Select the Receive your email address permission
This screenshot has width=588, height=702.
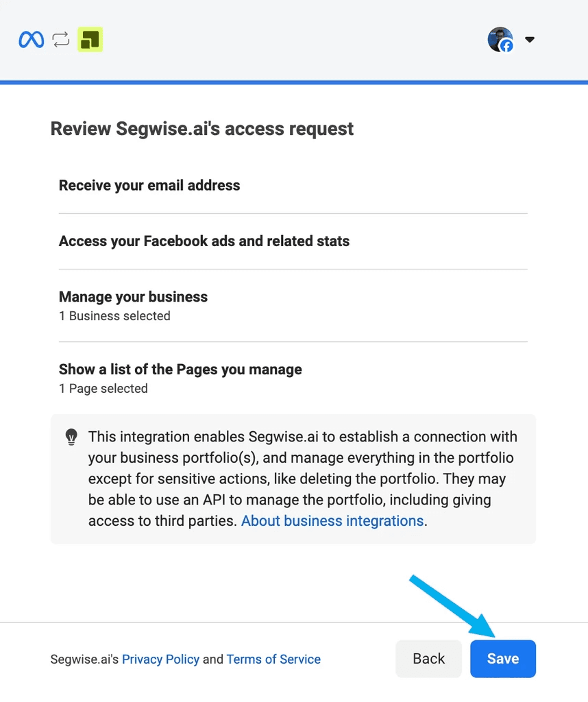tap(149, 185)
